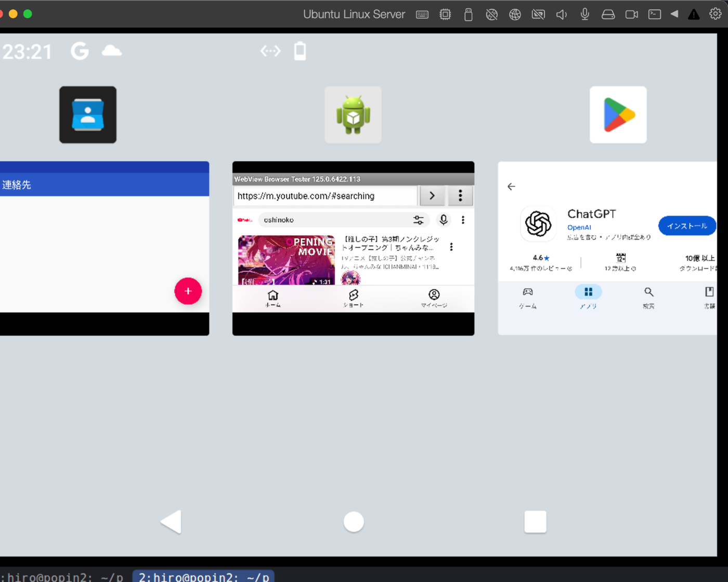The height and width of the screenshot is (582, 728).
Task: Click the back arrow in Play Store
Action: click(x=511, y=186)
